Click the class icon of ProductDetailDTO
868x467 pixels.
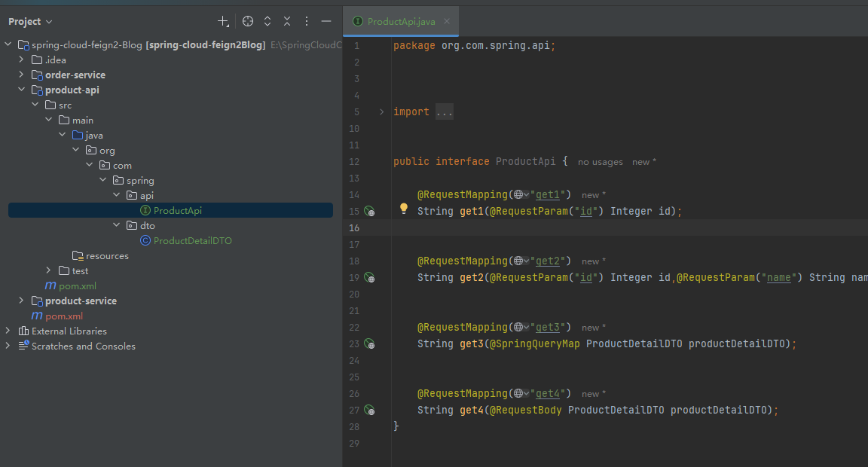145,241
